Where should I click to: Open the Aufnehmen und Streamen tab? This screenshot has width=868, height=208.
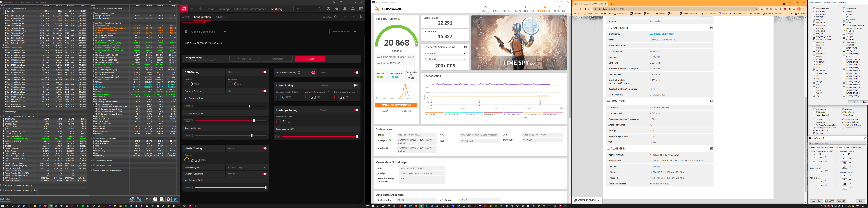250,9
